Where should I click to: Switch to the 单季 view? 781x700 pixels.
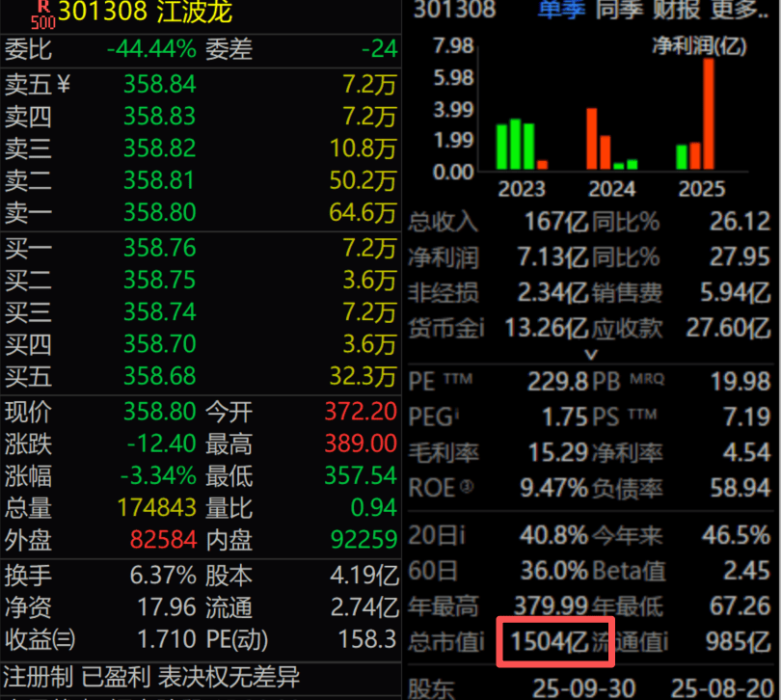(x=561, y=11)
